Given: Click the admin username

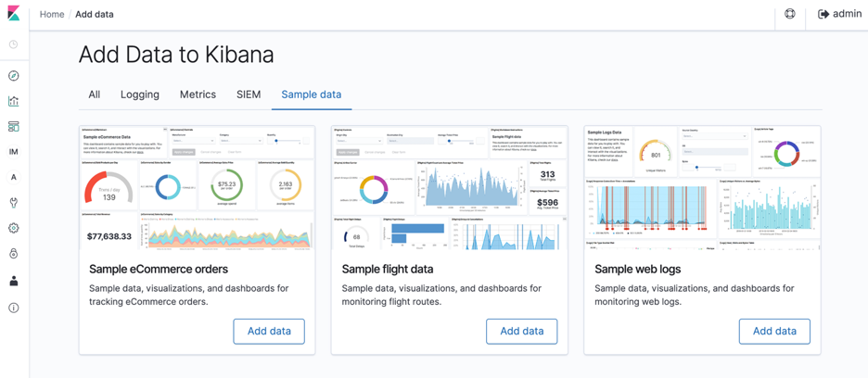Looking at the screenshot, I should pyautogui.click(x=847, y=14).
